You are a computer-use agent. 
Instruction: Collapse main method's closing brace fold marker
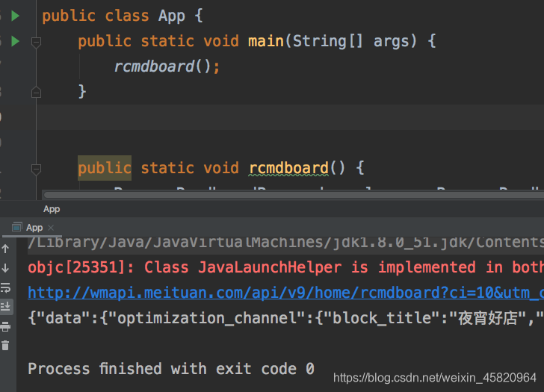pyautogui.click(x=36, y=92)
